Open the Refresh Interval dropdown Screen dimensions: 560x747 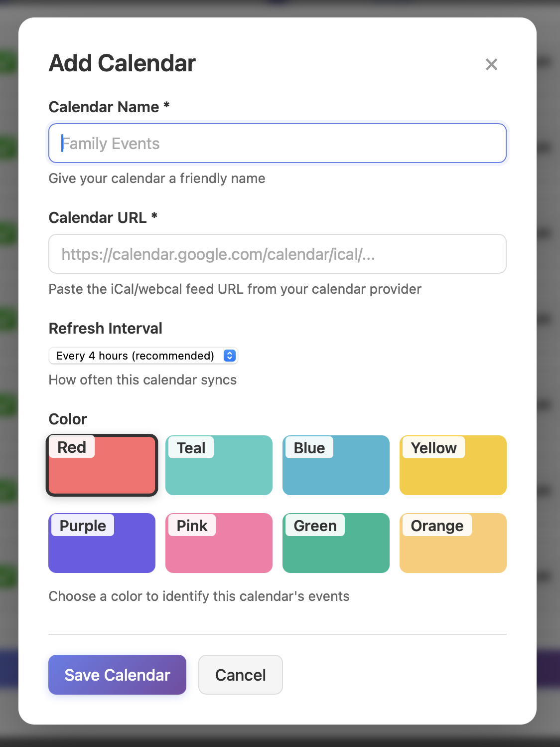click(x=143, y=356)
